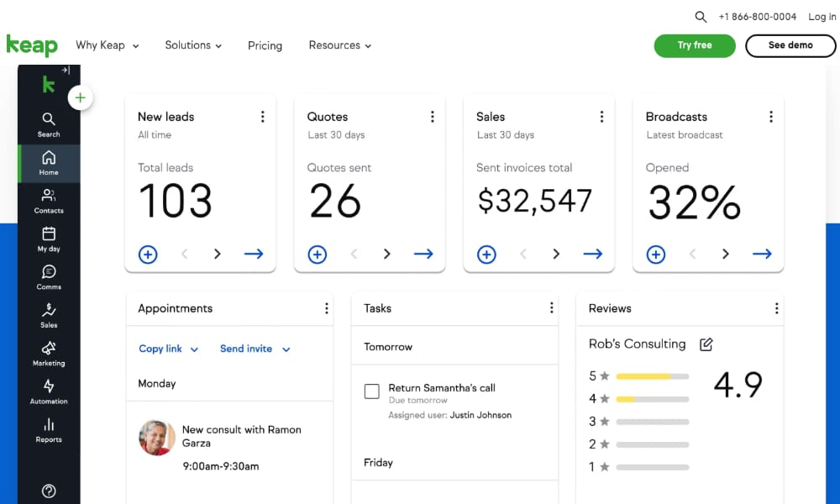The height and width of the screenshot is (504, 840).
Task: Click the Friday tasks heading
Action: (378, 462)
